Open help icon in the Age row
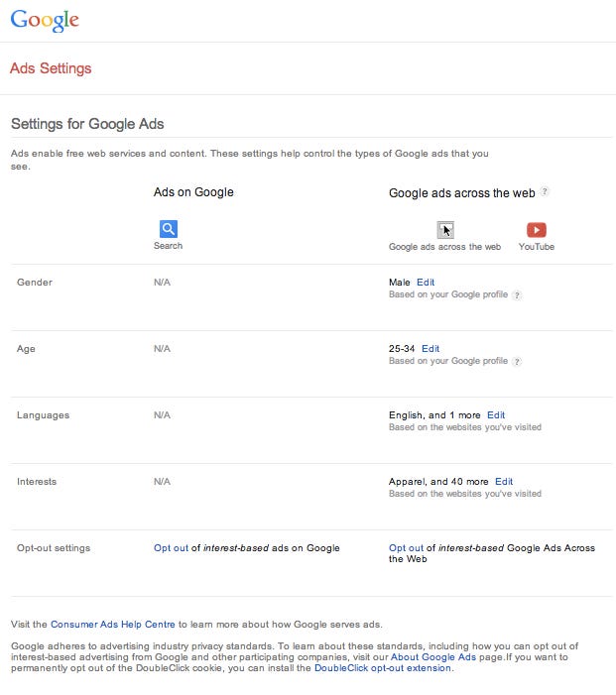 [517, 362]
